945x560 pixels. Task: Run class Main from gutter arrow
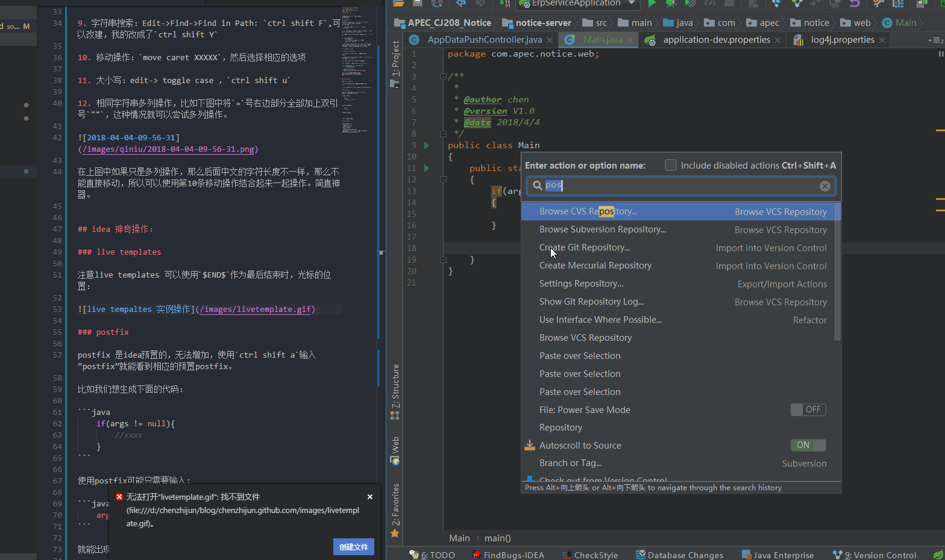coord(427,145)
